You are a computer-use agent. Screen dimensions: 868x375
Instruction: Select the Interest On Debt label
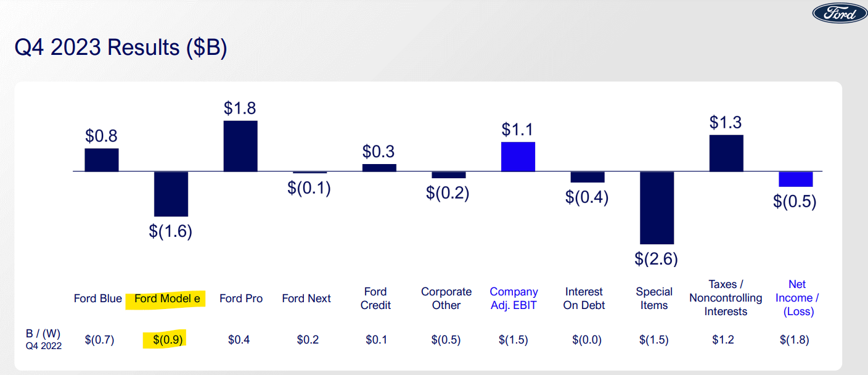click(x=584, y=299)
